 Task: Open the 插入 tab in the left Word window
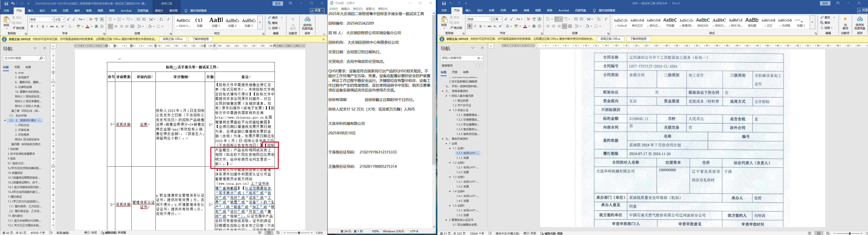(31, 11)
